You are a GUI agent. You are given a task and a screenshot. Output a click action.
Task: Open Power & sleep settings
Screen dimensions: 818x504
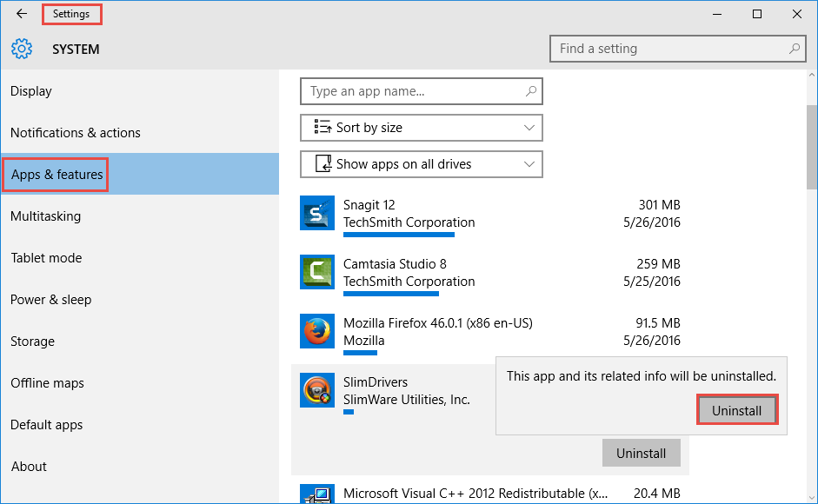click(140, 300)
